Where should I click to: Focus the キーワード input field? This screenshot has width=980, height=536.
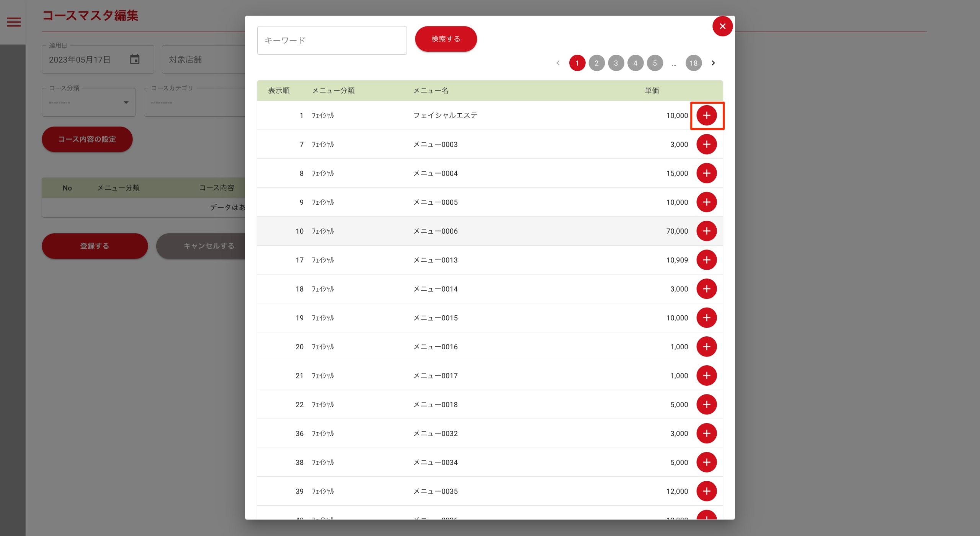pos(332,41)
